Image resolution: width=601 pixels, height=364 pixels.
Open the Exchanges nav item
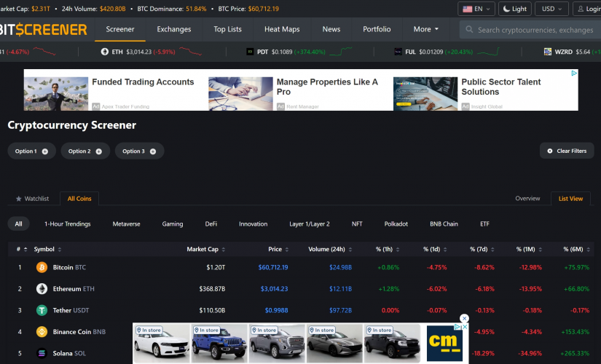[x=173, y=29]
